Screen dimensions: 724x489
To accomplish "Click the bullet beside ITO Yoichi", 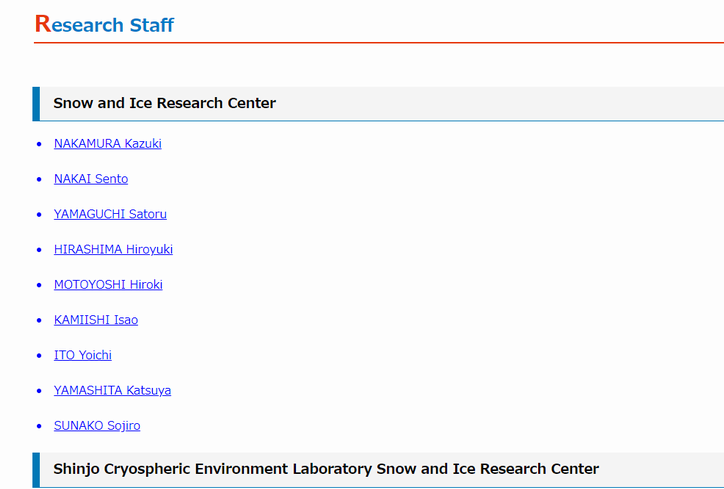I will point(39,356).
